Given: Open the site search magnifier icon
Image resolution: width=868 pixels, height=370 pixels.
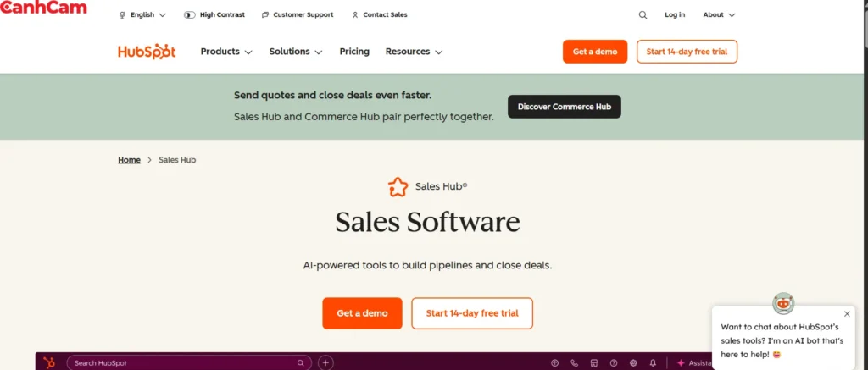Looking at the screenshot, I should click(643, 15).
